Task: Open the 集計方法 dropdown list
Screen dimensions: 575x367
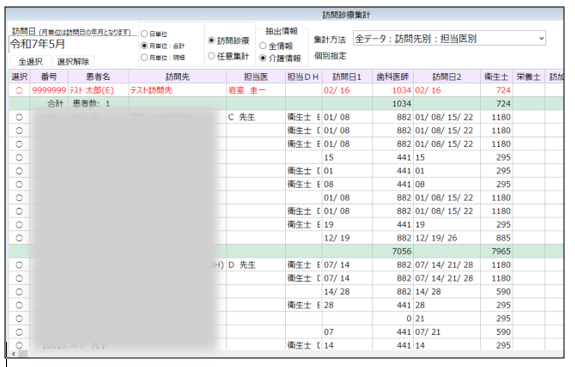Action: point(449,38)
